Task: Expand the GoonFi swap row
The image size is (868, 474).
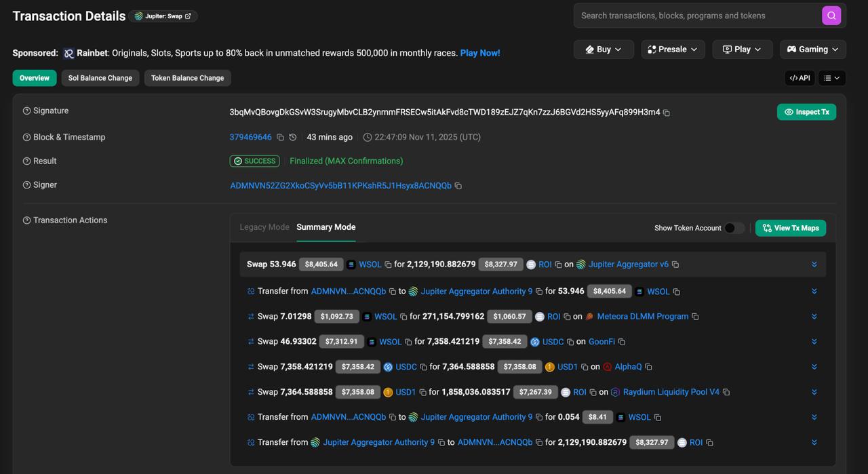Action: pyautogui.click(x=814, y=342)
